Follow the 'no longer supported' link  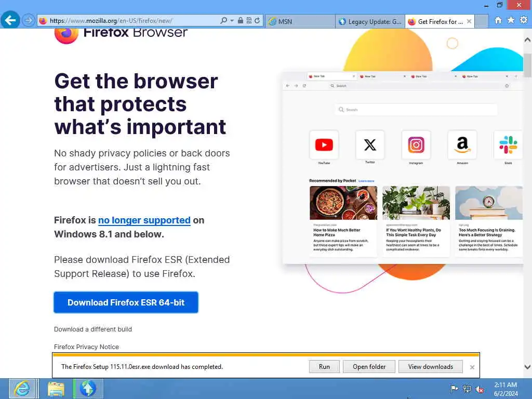144,220
